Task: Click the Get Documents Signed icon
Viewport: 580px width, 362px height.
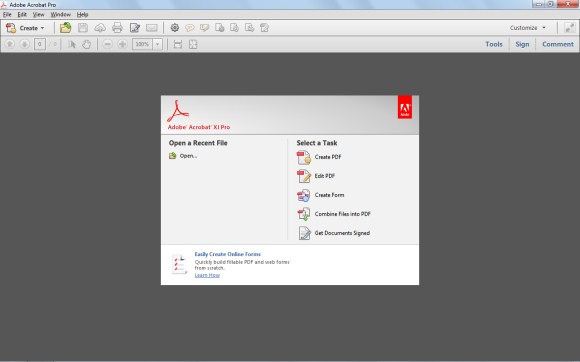Action: [x=304, y=233]
